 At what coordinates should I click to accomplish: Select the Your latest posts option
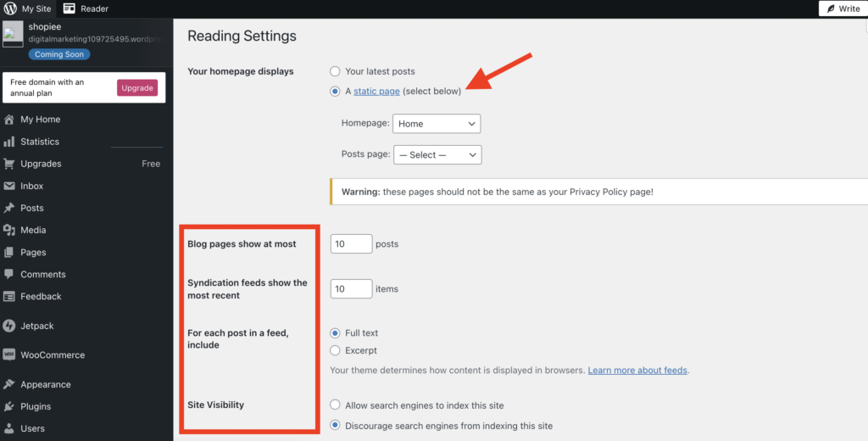point(336,71)
